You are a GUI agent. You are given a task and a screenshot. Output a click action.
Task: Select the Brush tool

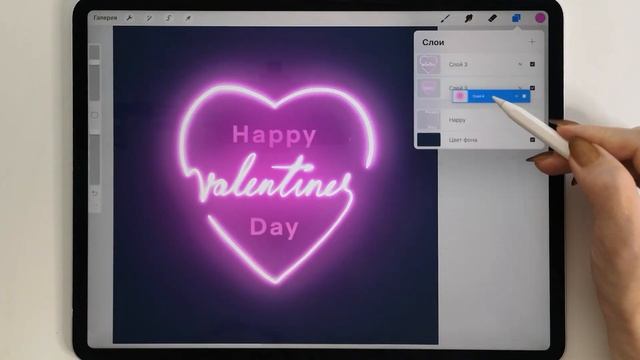[x=445, y=18]
